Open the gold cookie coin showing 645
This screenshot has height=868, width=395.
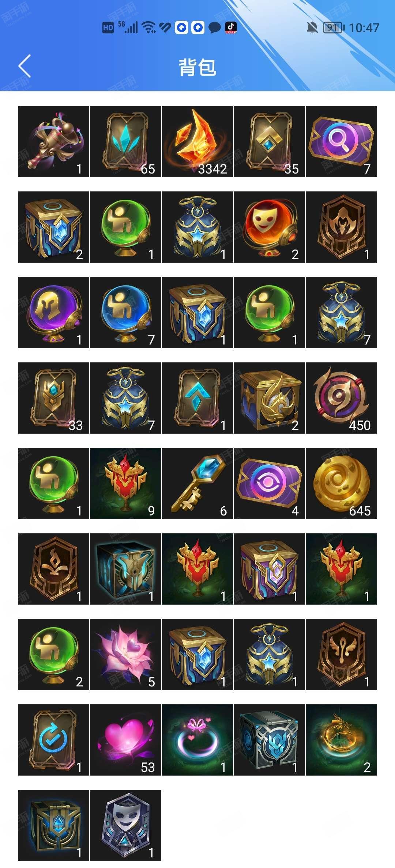pos(341,484)
